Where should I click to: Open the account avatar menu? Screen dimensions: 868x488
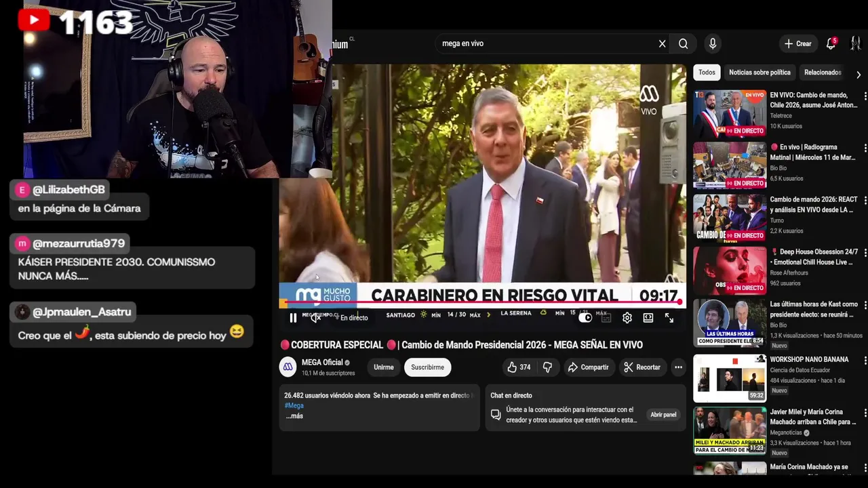(x=855, y=43)
